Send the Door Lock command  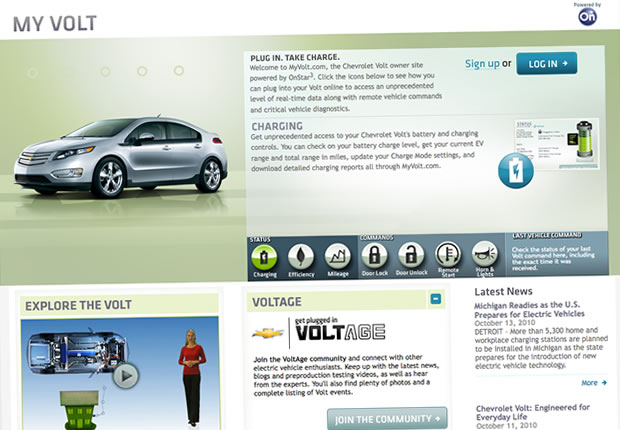[x=374, y=255]
